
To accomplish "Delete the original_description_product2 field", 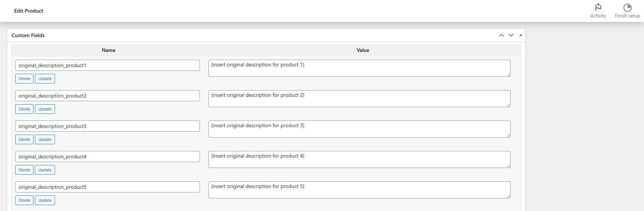I will tap(25, 109).
